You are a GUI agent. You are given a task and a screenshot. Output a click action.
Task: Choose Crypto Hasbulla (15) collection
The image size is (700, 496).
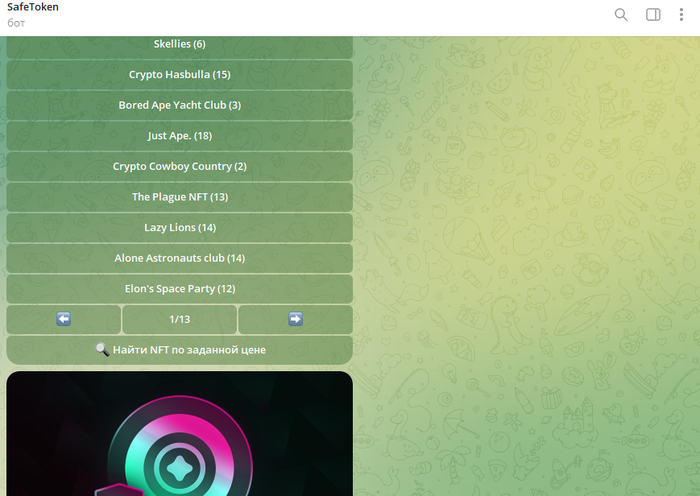coord(179,75)
